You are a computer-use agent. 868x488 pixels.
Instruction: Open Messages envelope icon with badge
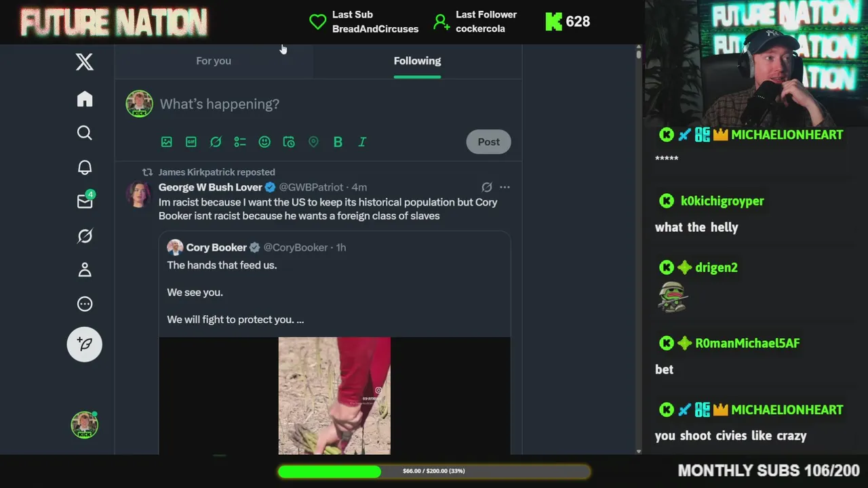(85, 201)
